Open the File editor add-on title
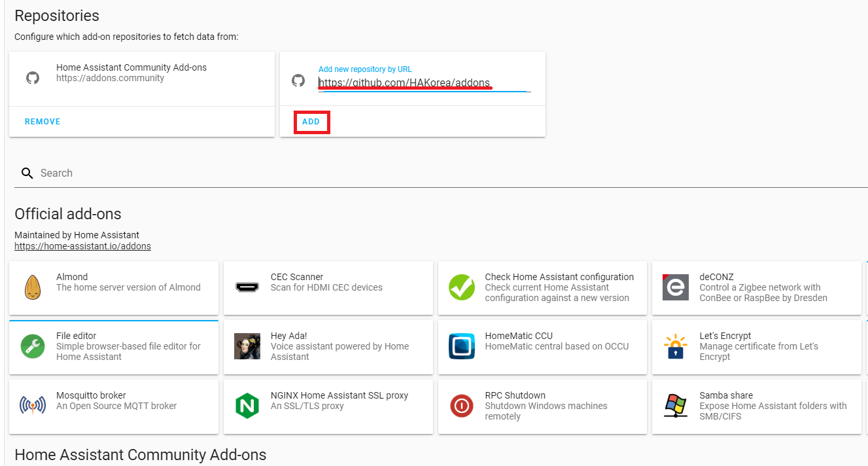The width and height of the screenshot is (868, 466). coord(77,336)
